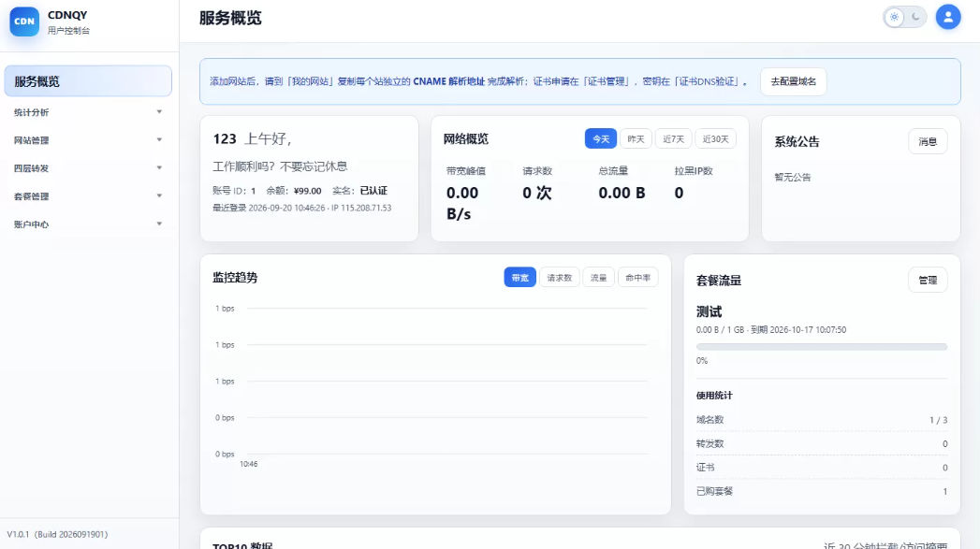Screen dimensions: 980x549
Task: Click the 拉黑IP数 label
Action: [694, 171]
